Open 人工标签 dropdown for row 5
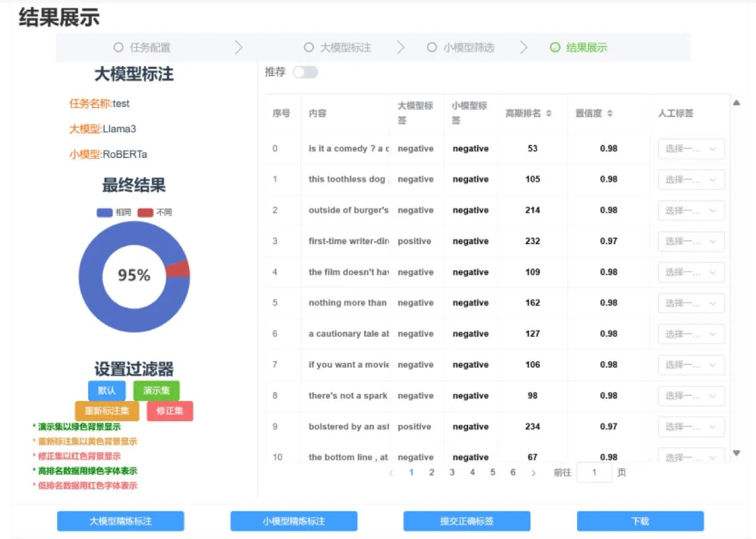 [x=691, y=303]
